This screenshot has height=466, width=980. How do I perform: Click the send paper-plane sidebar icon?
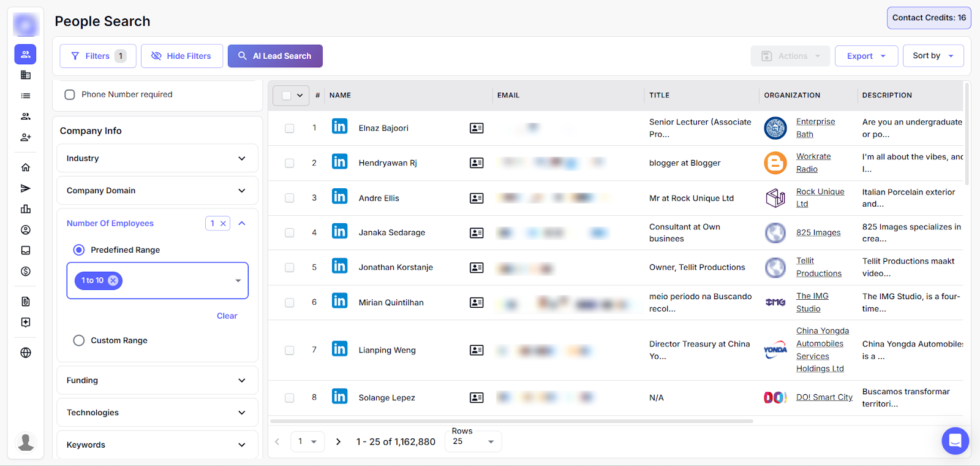[x=26, y=188]
